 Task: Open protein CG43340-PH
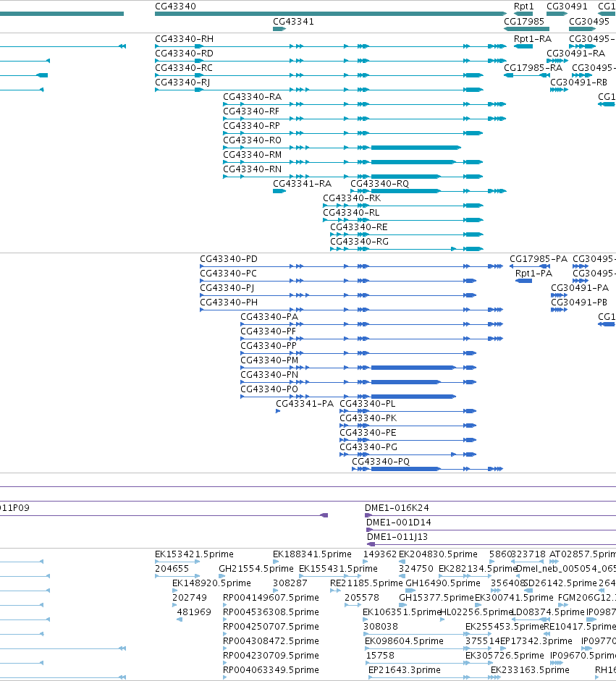click(229, 303)
